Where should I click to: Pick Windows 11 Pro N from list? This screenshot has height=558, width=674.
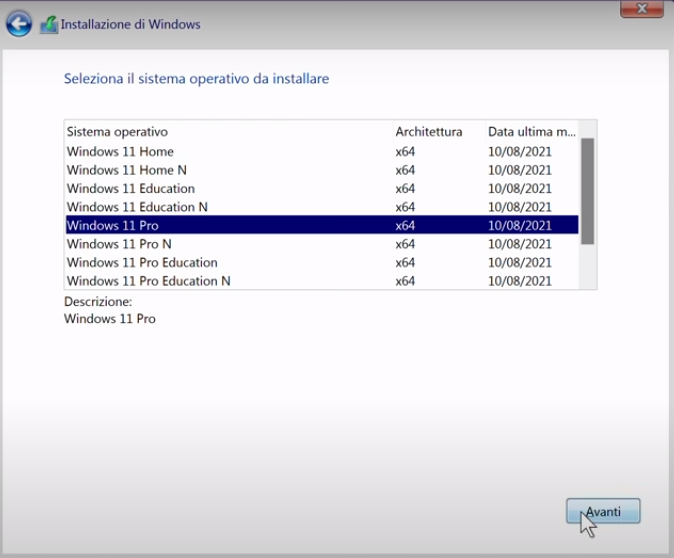pos(322,244)
